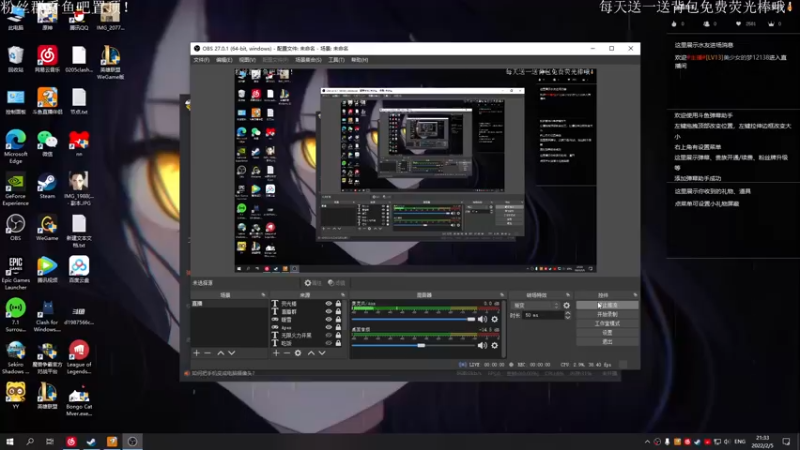
Task: Toggle lock on last listed source
Action: (338, 343)
